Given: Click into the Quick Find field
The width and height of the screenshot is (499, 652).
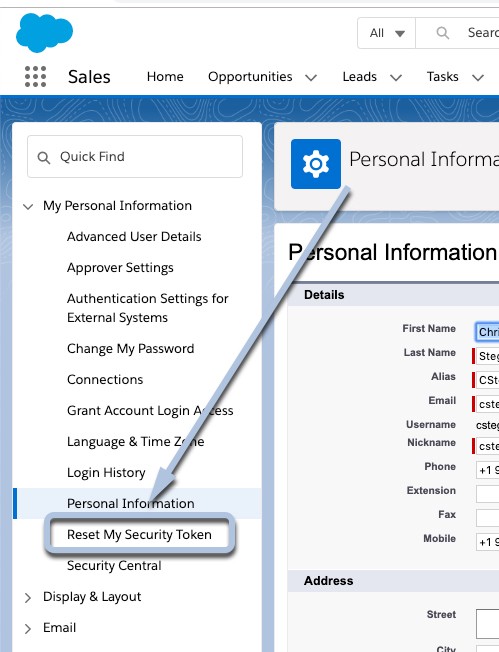Looking at the screenshot, I should click(x=135, y=156).
